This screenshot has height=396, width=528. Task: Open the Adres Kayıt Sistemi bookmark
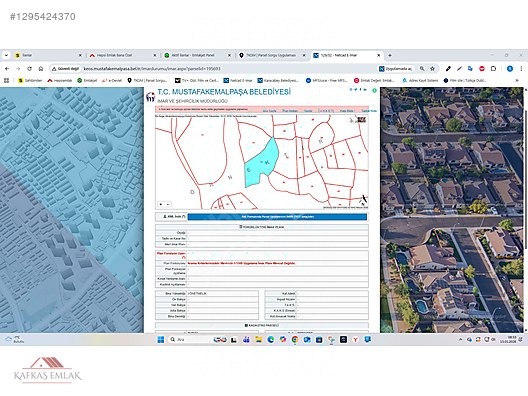pyautogui.click(x=420, y=80)
